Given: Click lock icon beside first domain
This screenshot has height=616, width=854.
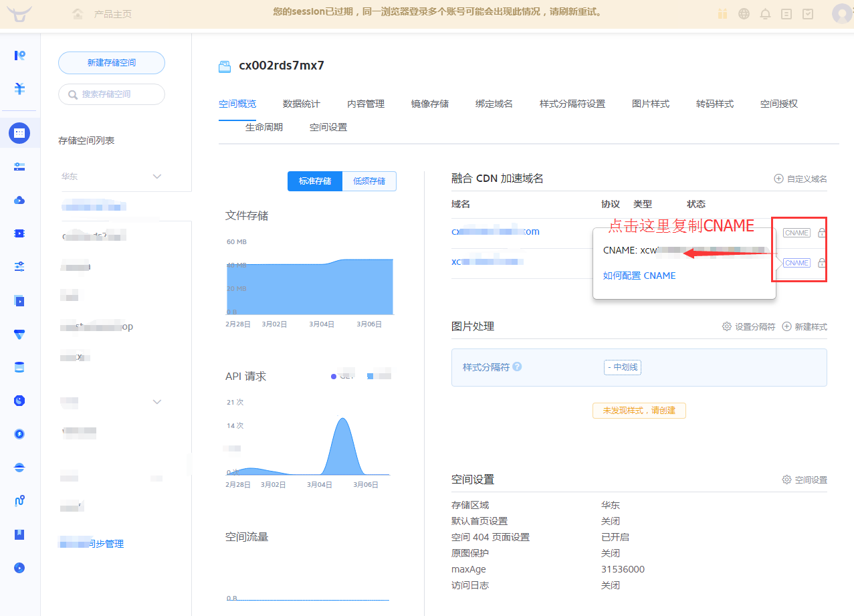Looking at the screenshot, I should (x=822, y=233).
